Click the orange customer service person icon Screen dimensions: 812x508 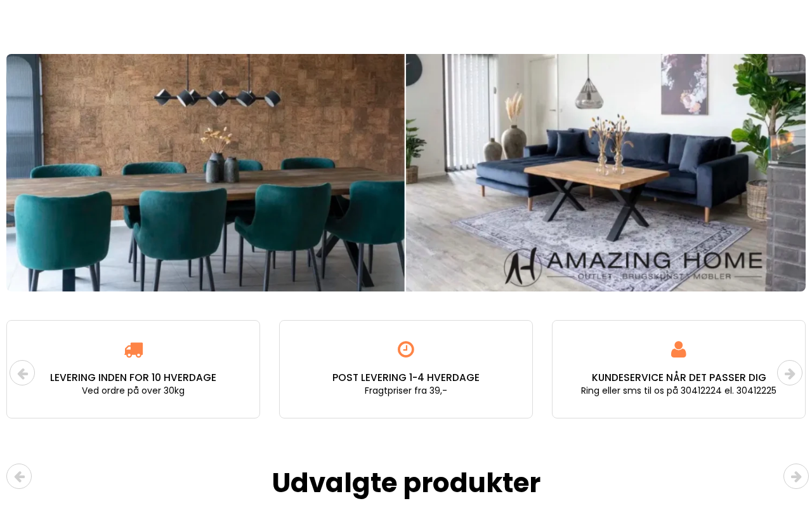(679, 349)
